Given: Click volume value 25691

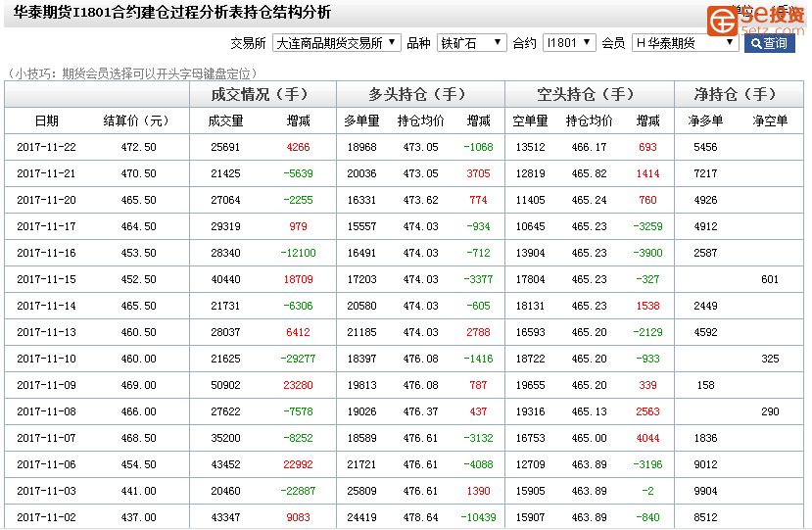Looking at the screenshot, I should (x=225, y=147).
